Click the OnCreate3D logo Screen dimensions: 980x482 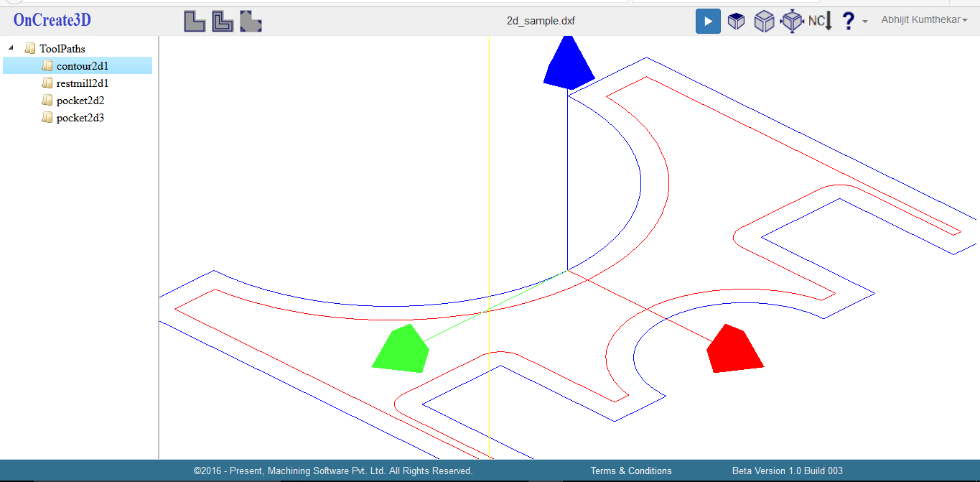pyautogui.click(x=52, y=20)
